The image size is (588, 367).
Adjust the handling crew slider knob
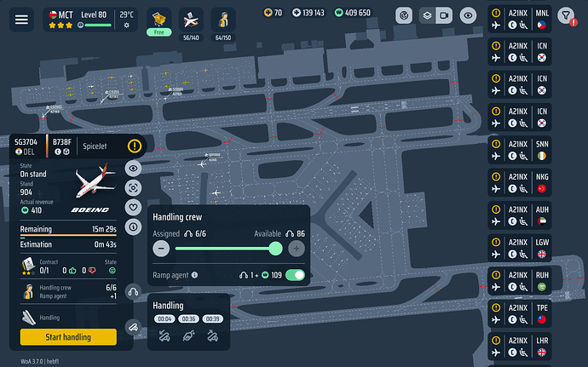pyautogui.click(x=275, y=249)
